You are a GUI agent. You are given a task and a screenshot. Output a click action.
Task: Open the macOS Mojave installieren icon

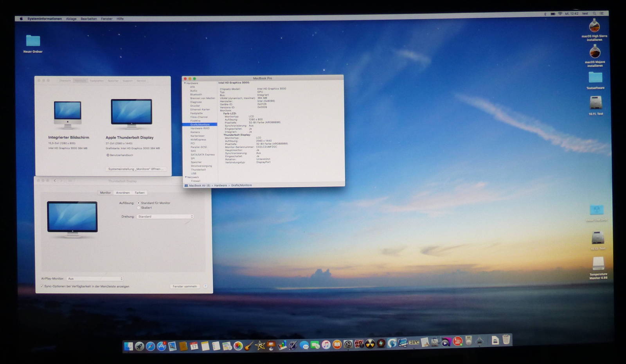pos(595,52)
